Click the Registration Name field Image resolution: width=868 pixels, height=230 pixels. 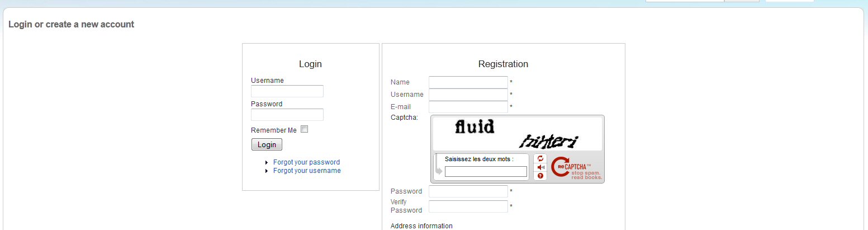[x=468, y=82]
